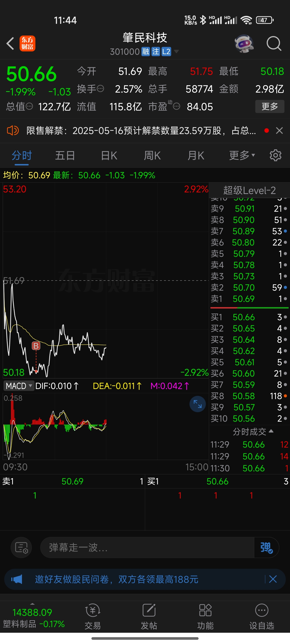Image resolution: width=290 pixels, height=644 pixels.
Task: Tap info icon beside 总值
Action: tap(29, 106)
